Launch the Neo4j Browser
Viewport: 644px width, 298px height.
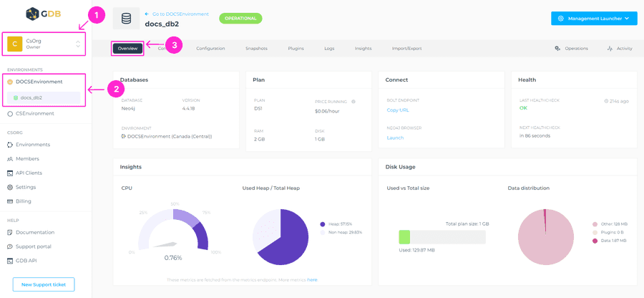pos(395,138)
